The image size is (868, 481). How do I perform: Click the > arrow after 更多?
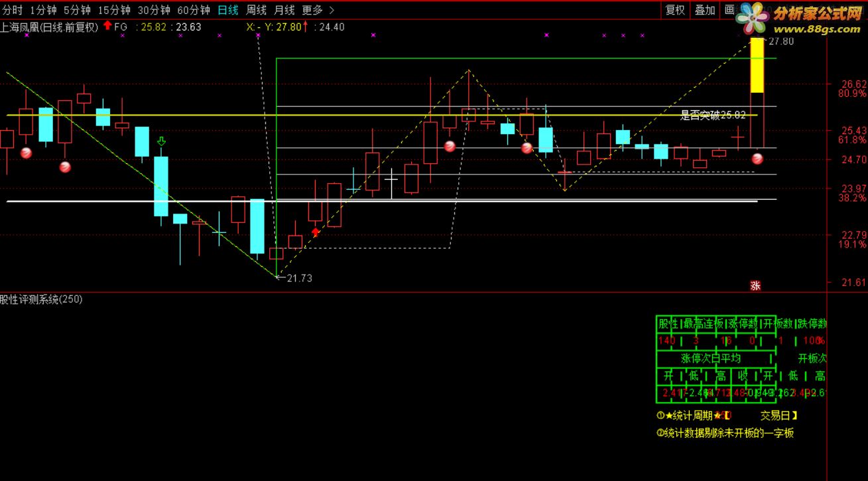pos(332,10)
